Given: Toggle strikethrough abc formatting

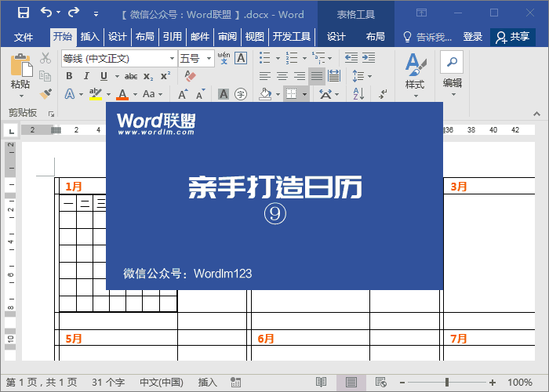Looking at the screenshot, I should click(x=131, y=76).
